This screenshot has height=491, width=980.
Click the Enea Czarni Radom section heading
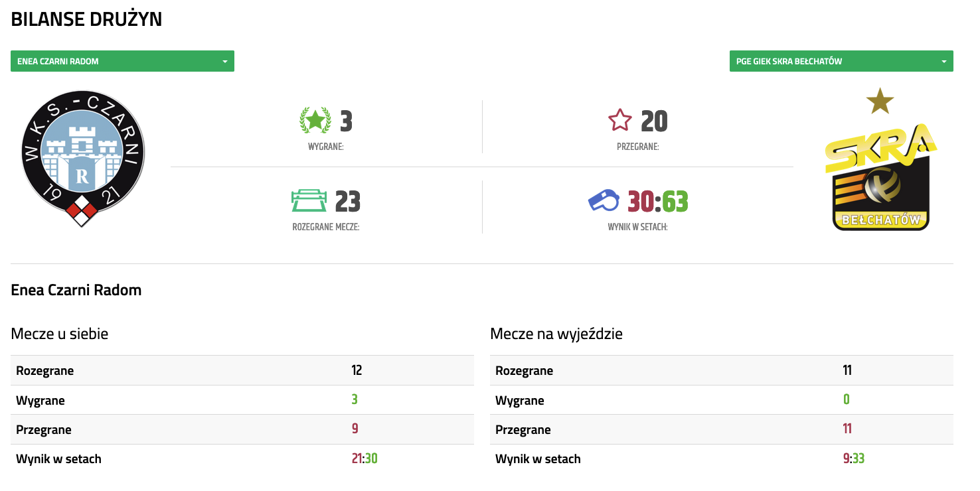click(76, 290)
